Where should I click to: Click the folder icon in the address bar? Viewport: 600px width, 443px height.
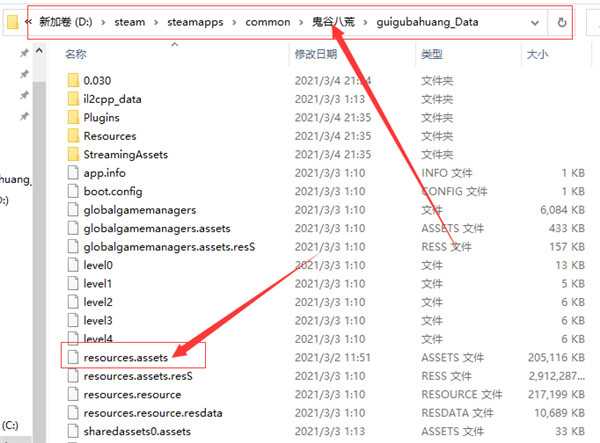click(x=13, y=22)
